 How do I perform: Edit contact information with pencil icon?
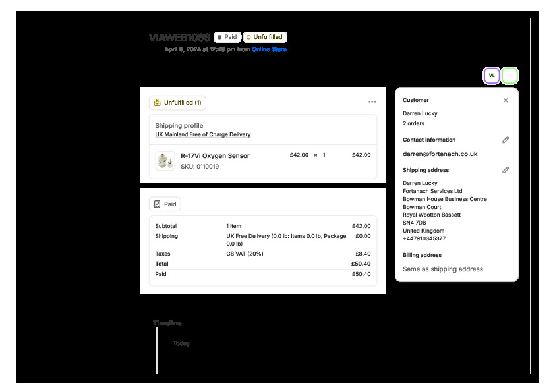(x=506, y=140)
